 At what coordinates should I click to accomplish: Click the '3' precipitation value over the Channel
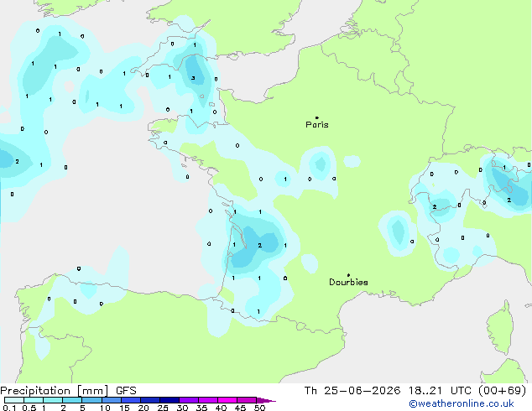(193, 78)
